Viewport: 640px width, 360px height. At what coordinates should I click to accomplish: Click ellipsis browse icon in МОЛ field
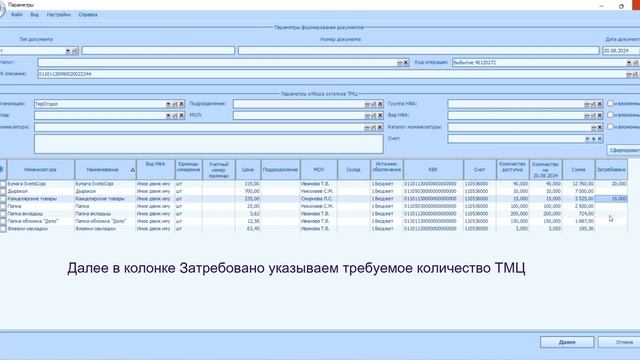(x=367, y=116)
